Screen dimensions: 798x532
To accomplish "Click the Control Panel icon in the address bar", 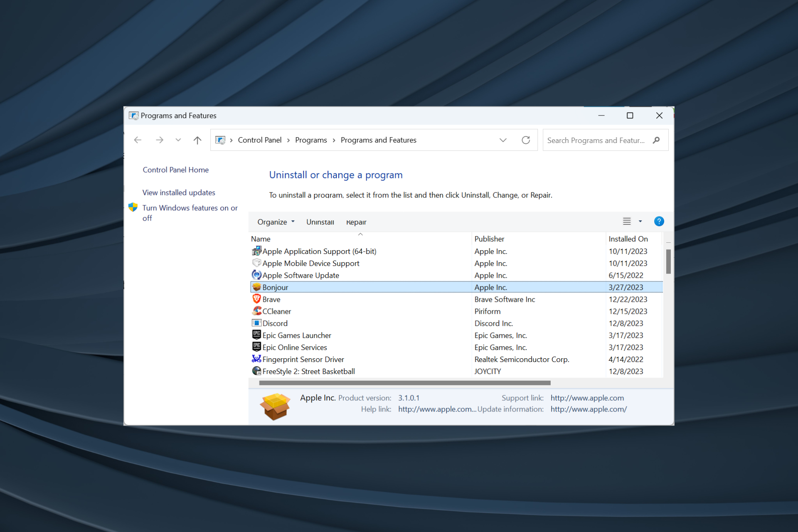I will (x=220, y=140).
